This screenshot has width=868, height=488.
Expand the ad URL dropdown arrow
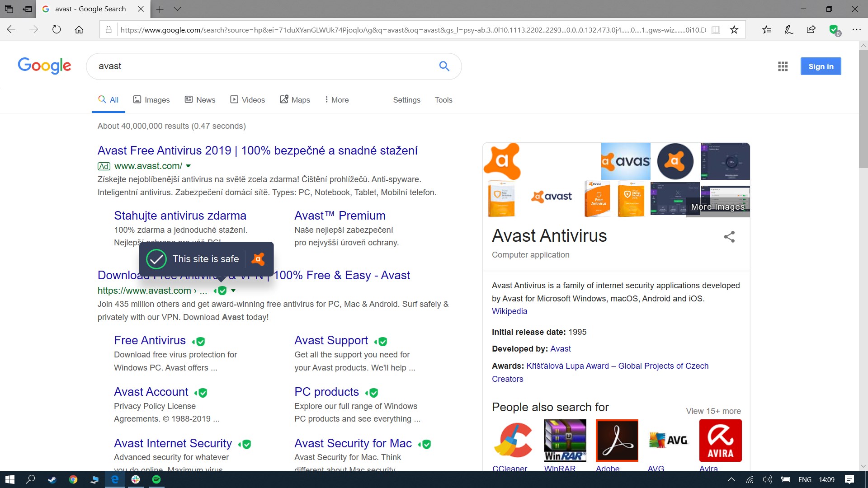click(189, 166)
